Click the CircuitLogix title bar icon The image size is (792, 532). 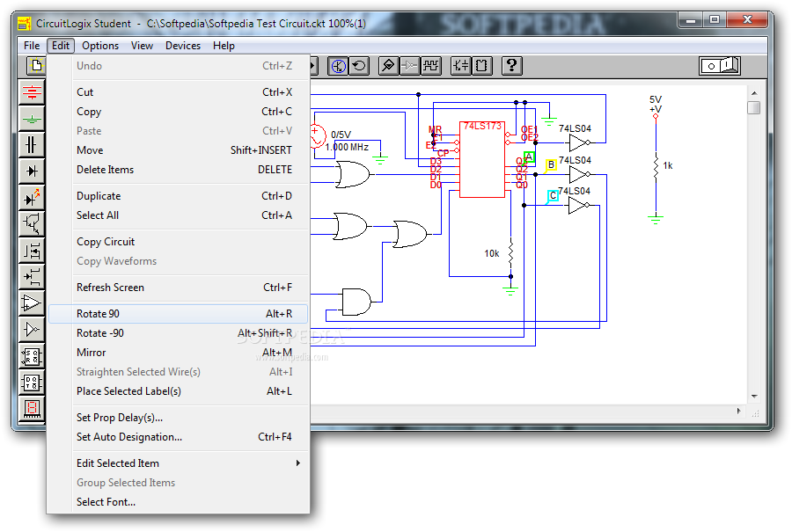point(25,23)
